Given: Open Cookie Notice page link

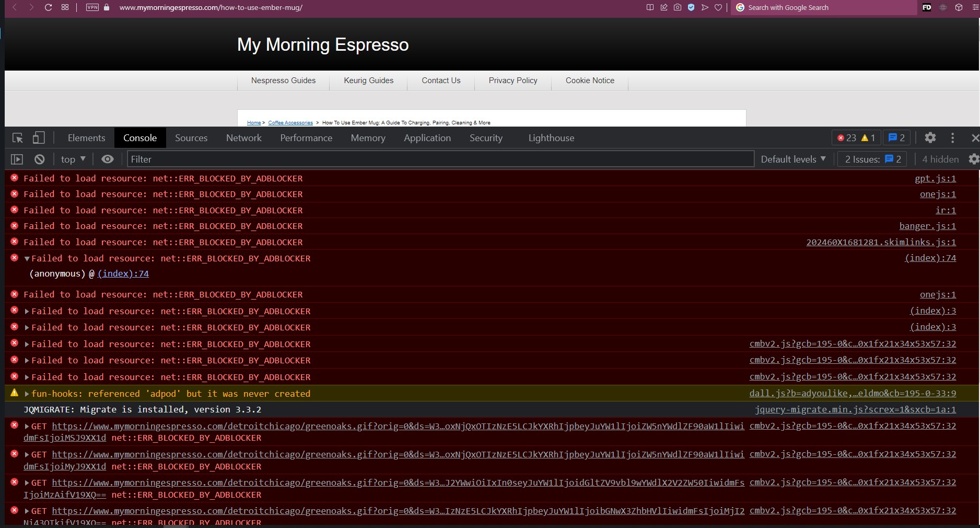Looking at the screenshot, I should point(590,81).
